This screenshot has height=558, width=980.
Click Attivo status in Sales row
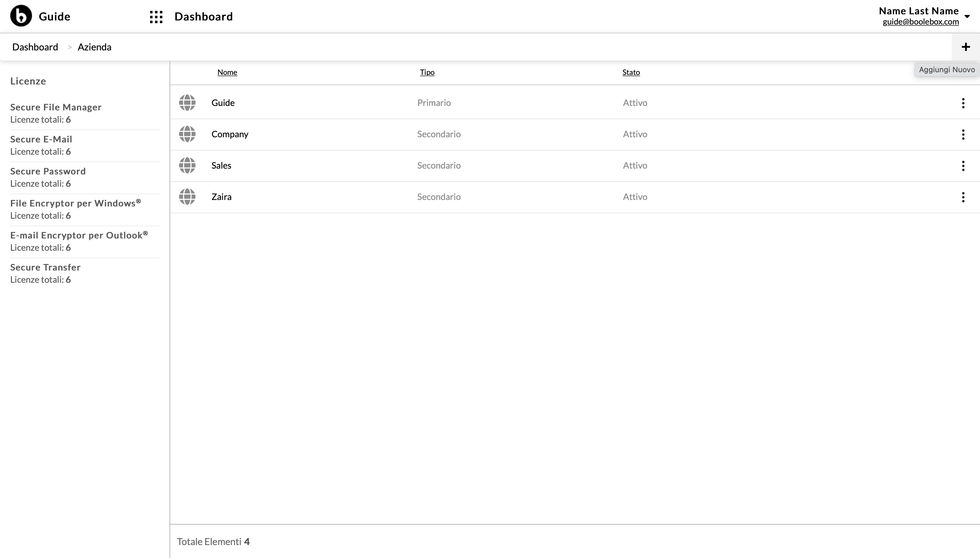[x=635, y=166]
